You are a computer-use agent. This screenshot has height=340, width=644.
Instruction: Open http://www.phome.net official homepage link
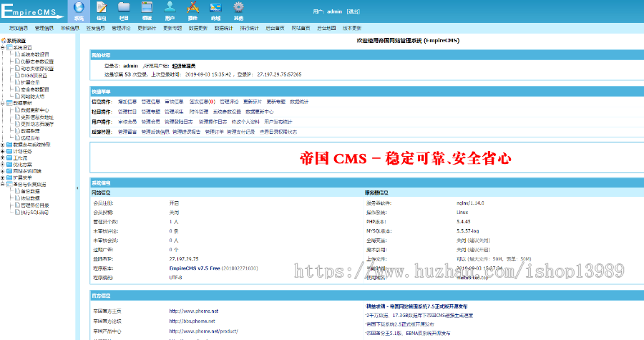(x=194, y=311)
